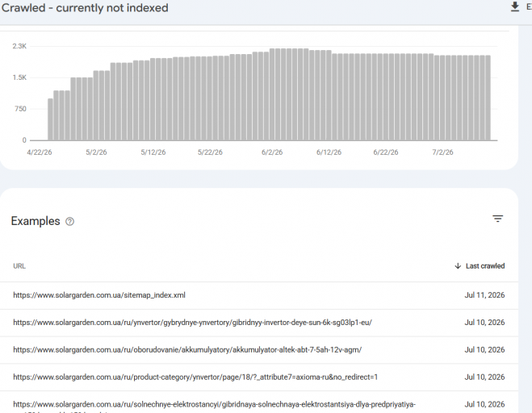This screenshot has height=413, width=532.
Task: Click the URL column header
Action: (x=19, y=266)
